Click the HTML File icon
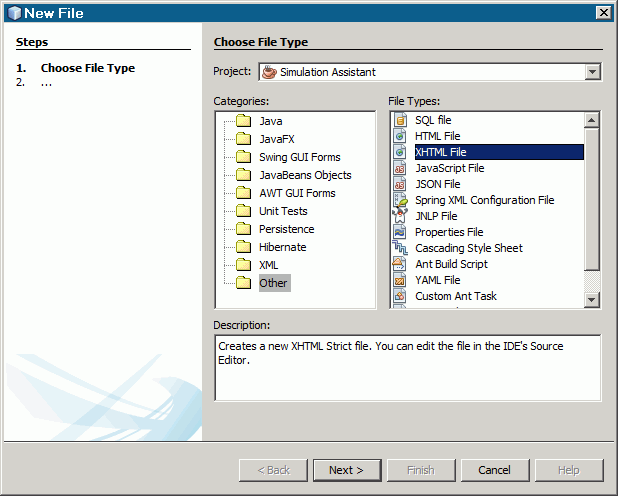 click(x=400, y=136)
